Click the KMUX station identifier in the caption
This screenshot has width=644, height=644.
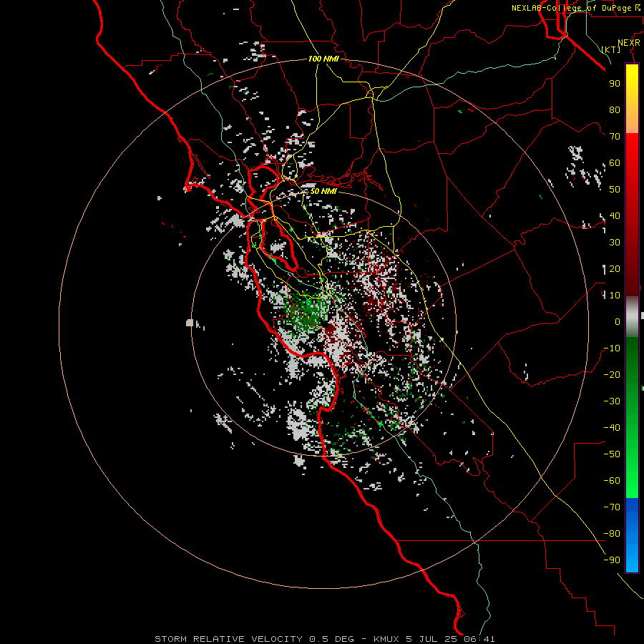[386, 639]
